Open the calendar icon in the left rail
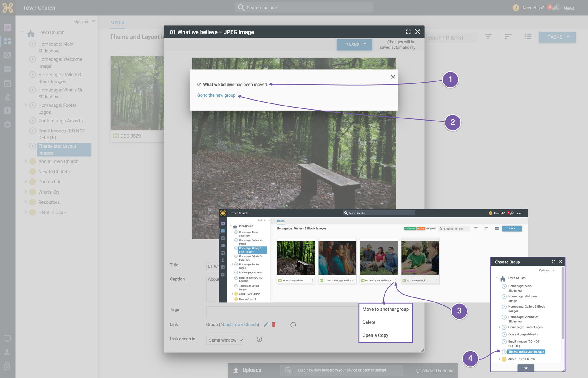This screenshot has height=378, width=588. point(7,83)
